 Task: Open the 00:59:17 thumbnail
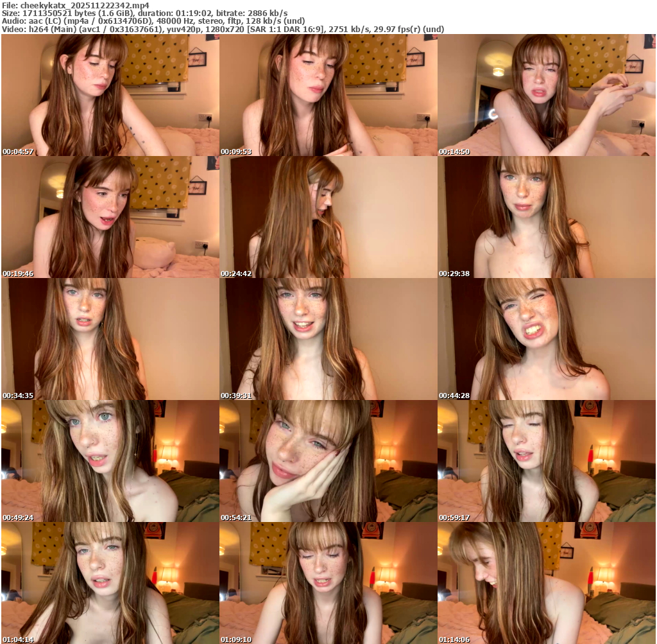point(547,461)
